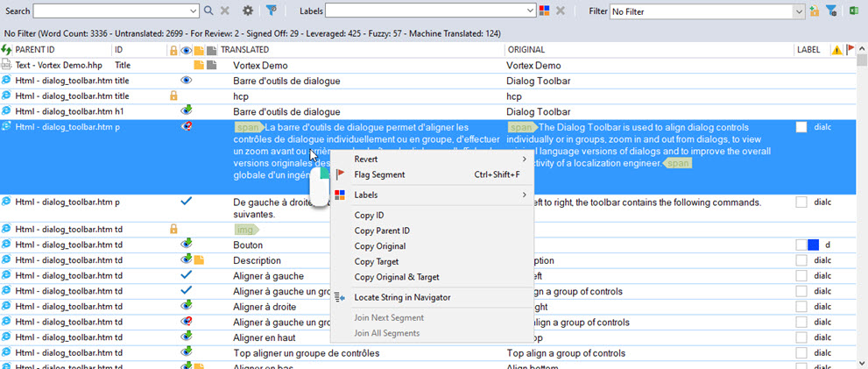Viewport: 868px width, 369px height.
Task: Click the Excel export icon
Action: click(x=855, y=11)
